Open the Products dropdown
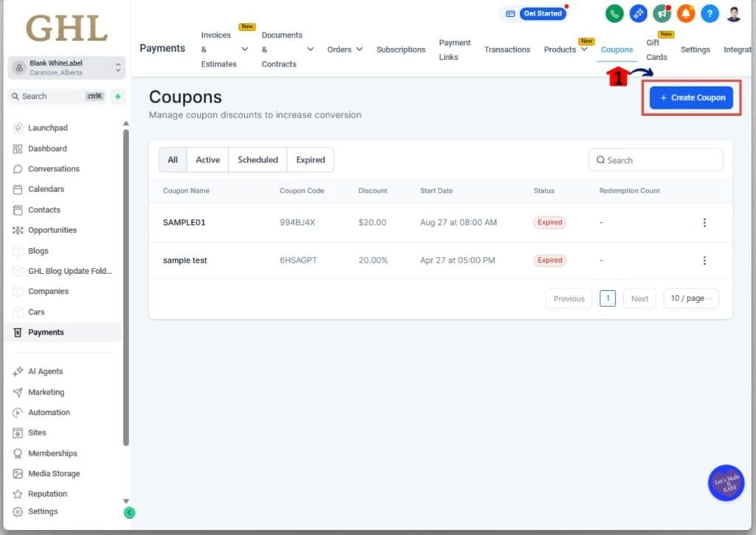Image resolution: width=756 pixels, height=535 pixels. (x=566, y=49)
